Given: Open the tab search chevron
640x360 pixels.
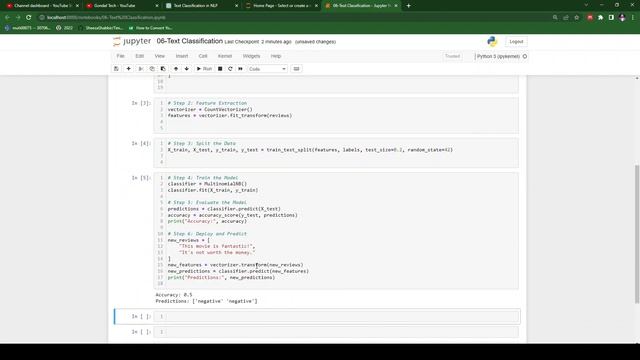Looking at the screenshot, I should click(x=586, y=5).
